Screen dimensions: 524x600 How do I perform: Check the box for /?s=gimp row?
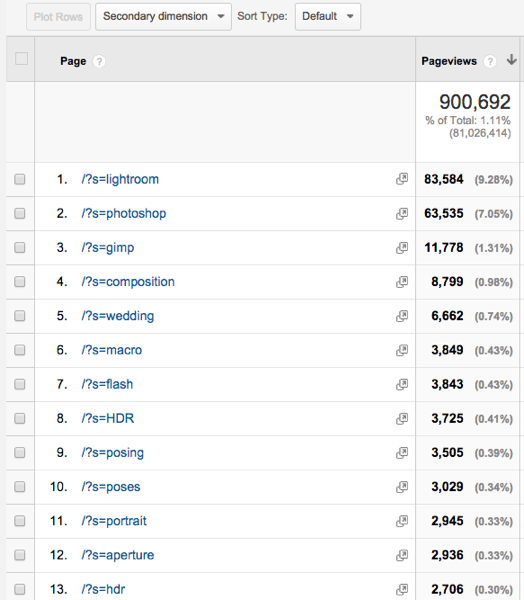(x=20, y=248)
